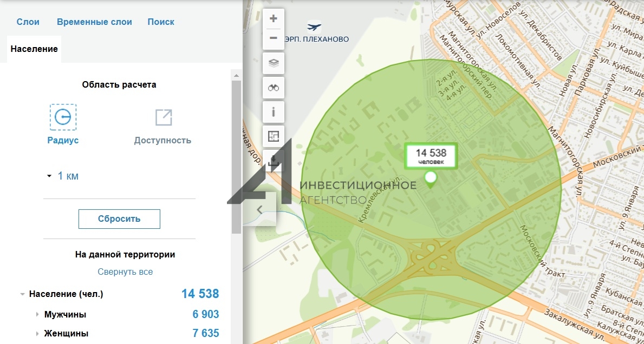
Task: Click the download export icon
Action: tap(274, 160)
